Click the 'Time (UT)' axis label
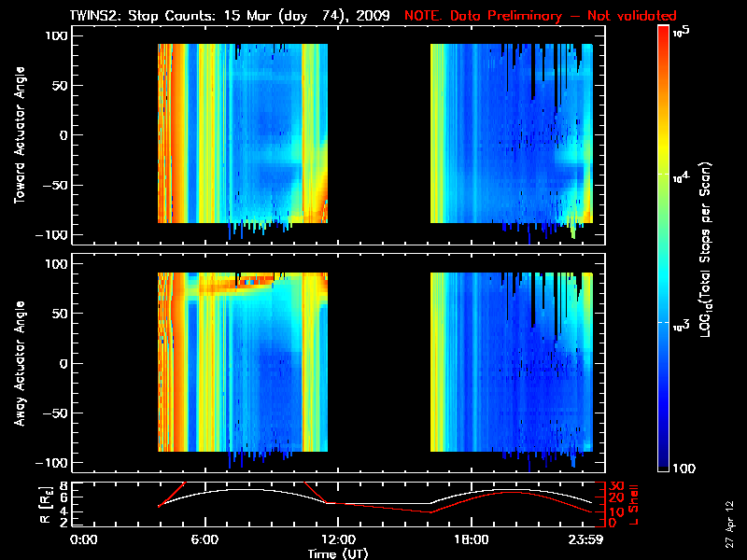This screenshot has width=747, height=560. click(338, 553)
